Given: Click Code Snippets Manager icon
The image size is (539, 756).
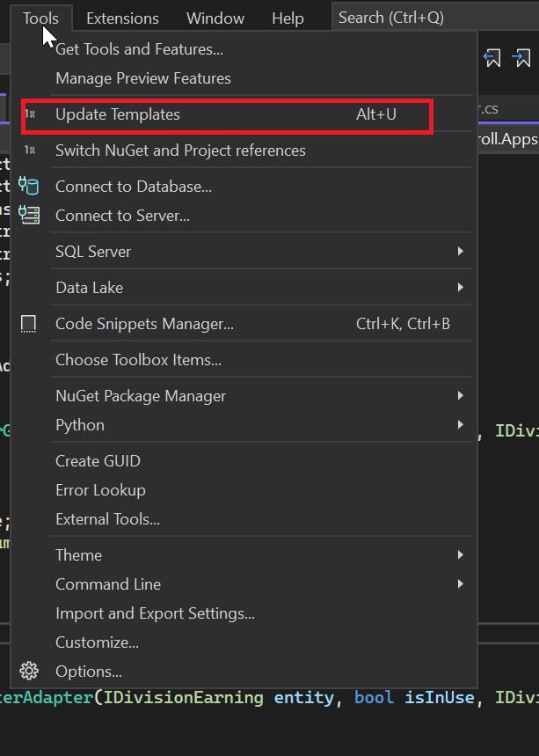Looking at the screenshot, I should pos(28,324).
